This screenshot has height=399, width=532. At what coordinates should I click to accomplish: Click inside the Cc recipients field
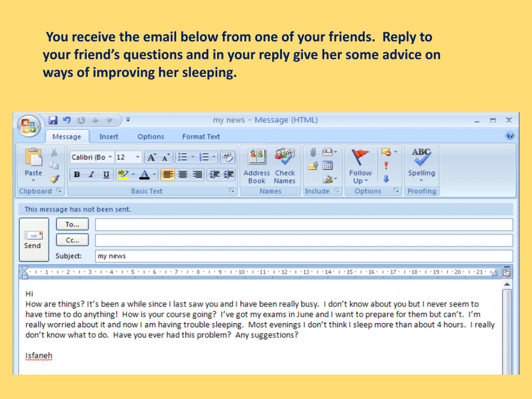coord(304,240)
